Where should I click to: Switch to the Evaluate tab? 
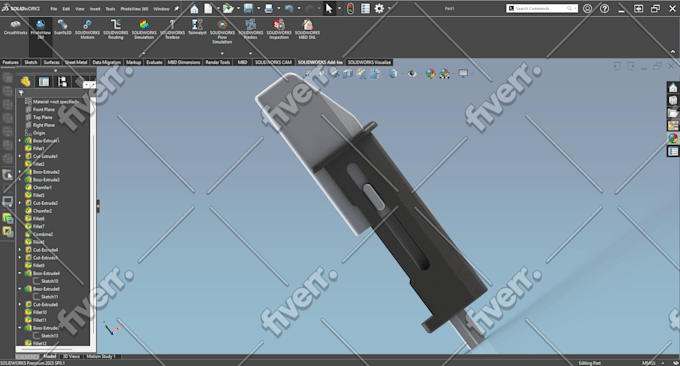pos(154,62)
